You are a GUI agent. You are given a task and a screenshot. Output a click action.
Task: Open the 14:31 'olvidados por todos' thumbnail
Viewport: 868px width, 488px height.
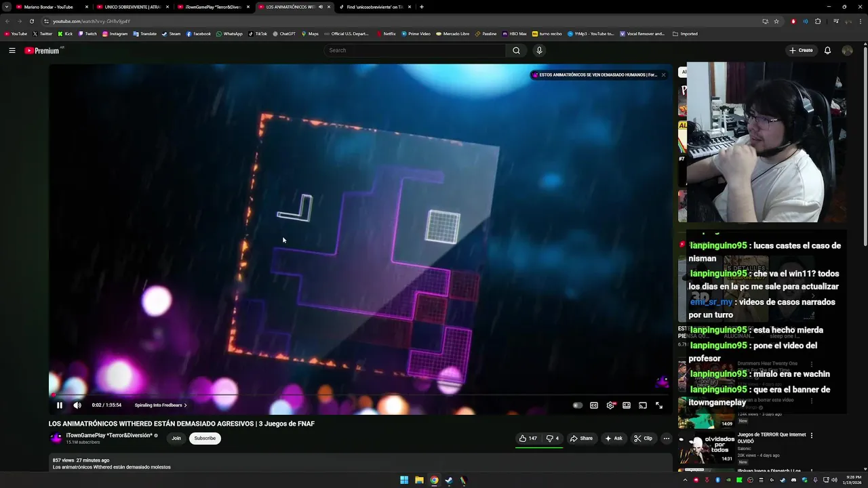coord(707,447)
